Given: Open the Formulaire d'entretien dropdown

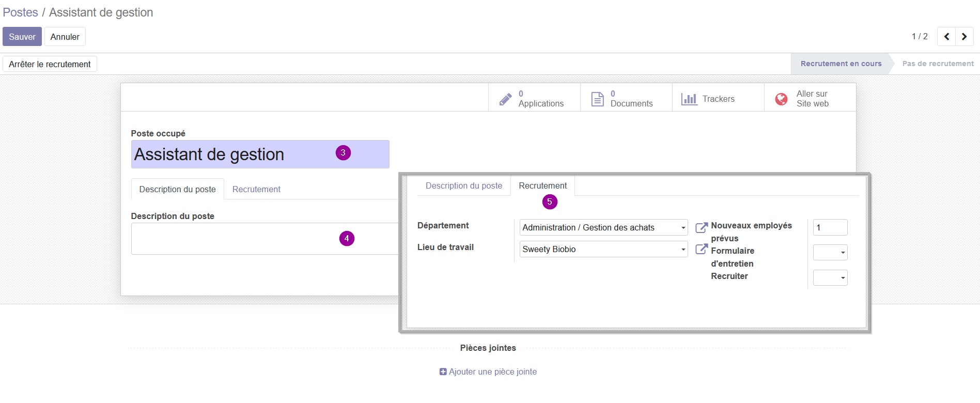Looking at the screenshot, I should 830,252.
